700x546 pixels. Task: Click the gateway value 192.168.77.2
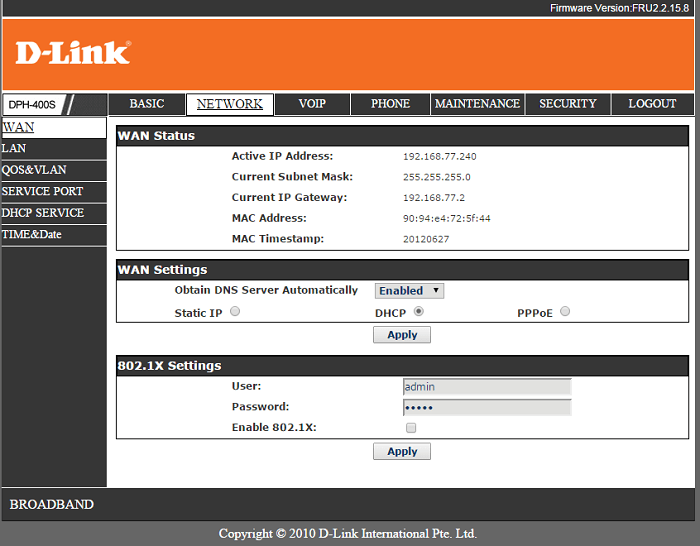tap(433, 198)
